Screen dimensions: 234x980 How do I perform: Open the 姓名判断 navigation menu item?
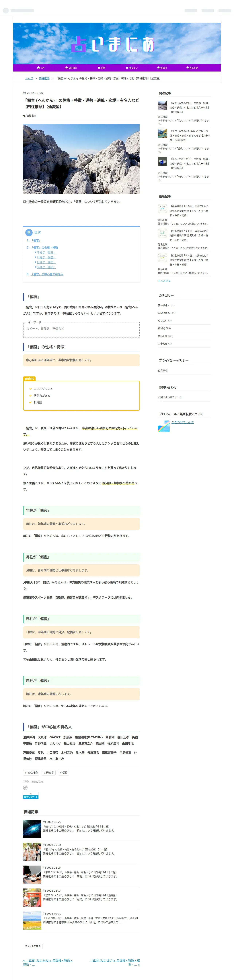(192, 68)
